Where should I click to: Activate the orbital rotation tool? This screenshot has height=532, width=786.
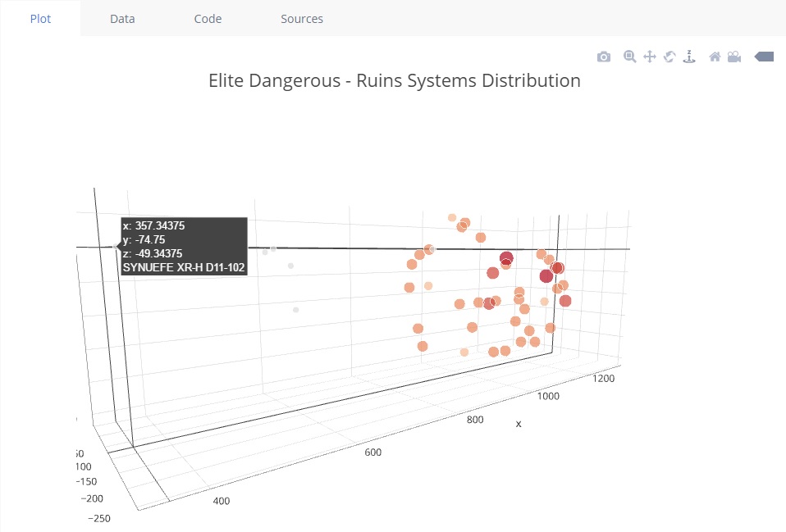tap(669, 57)
